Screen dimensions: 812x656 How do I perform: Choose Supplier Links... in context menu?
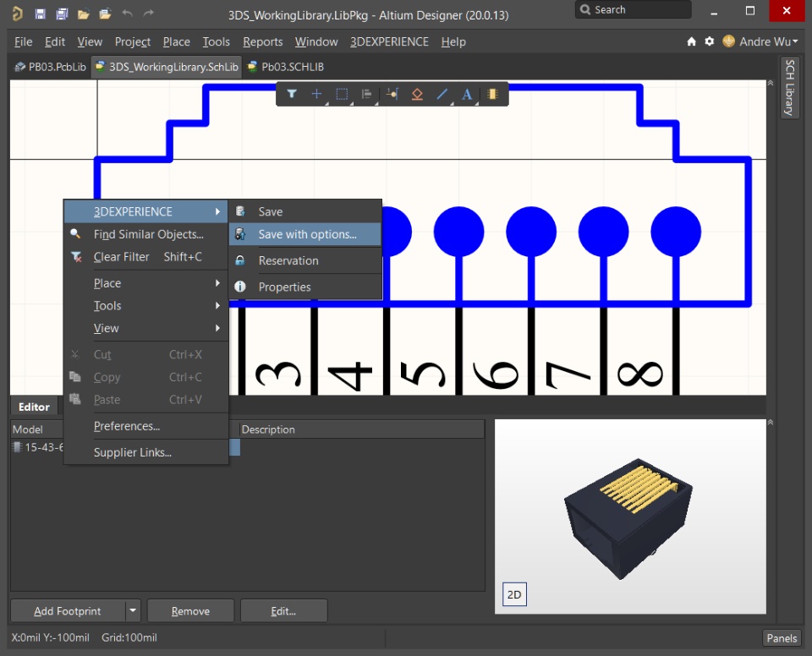point(145,452)
